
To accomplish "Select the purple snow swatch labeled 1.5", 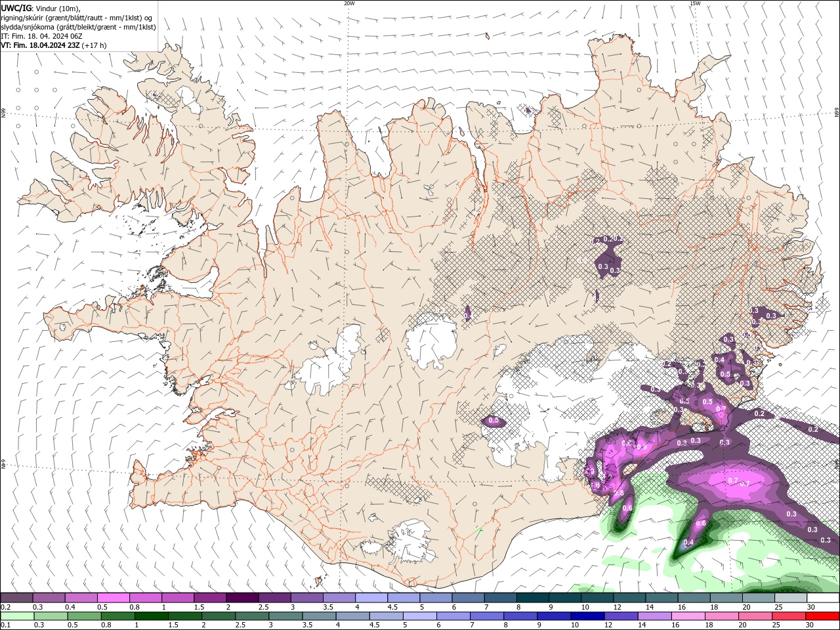I will tap(209, 598).
